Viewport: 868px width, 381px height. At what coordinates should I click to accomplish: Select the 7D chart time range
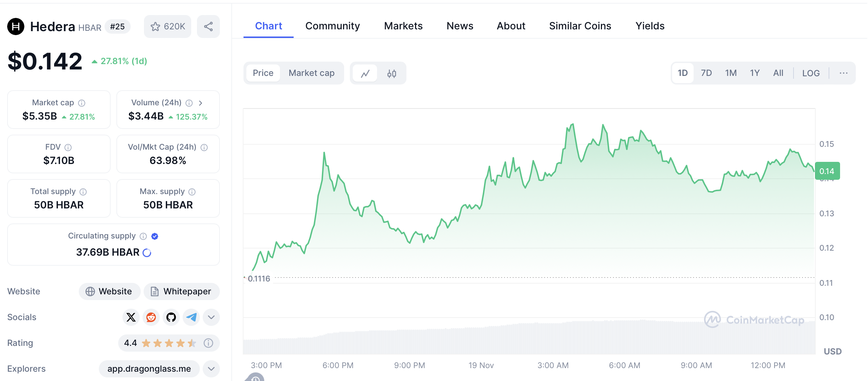[x=706, y=73]
